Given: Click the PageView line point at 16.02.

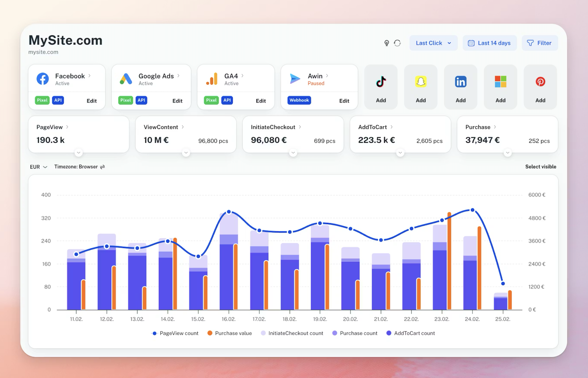Looking at the screenshot, I should pos(229,212).
